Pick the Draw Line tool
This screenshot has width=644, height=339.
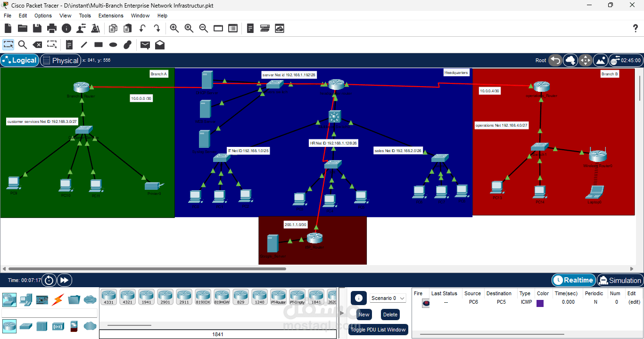83,45
